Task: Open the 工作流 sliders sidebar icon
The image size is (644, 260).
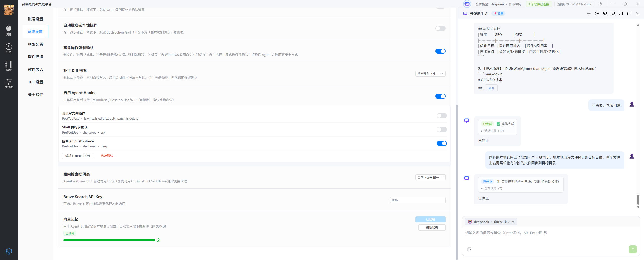Action: click(x=9, y=83)
